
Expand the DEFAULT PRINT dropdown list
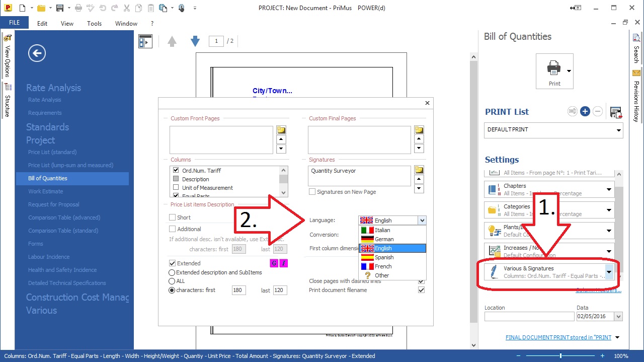pyautogui.click(x=619, y=130)
